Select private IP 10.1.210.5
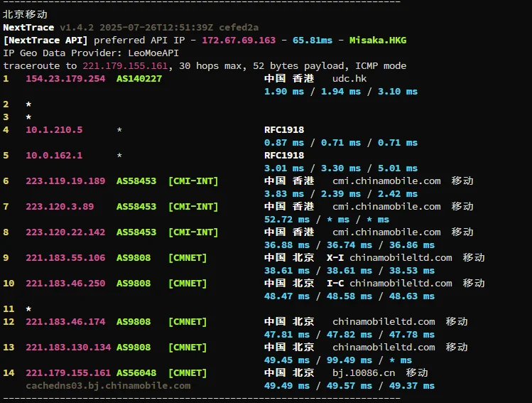This screenshot has width=532, height=403. 54,129
